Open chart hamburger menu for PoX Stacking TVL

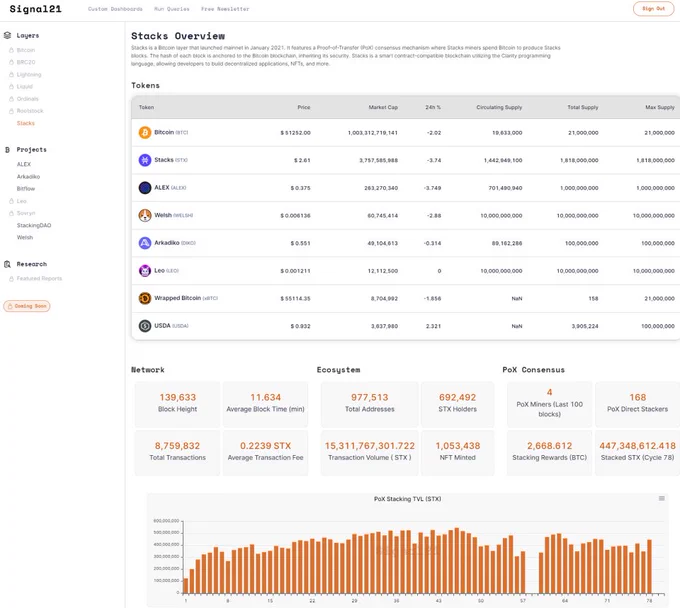(662, 498)
